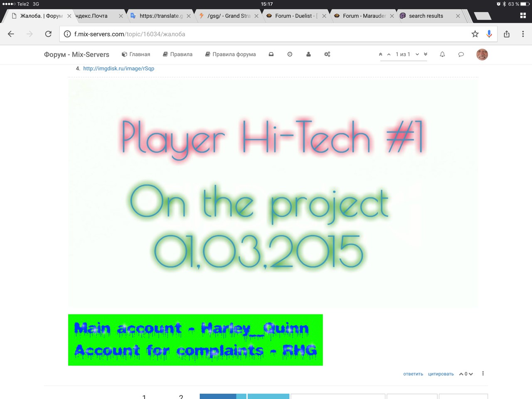The width and height of the screenshot is (532, 399).
Task: Click the recent posts clock icon
Action: tap(290, 55)
